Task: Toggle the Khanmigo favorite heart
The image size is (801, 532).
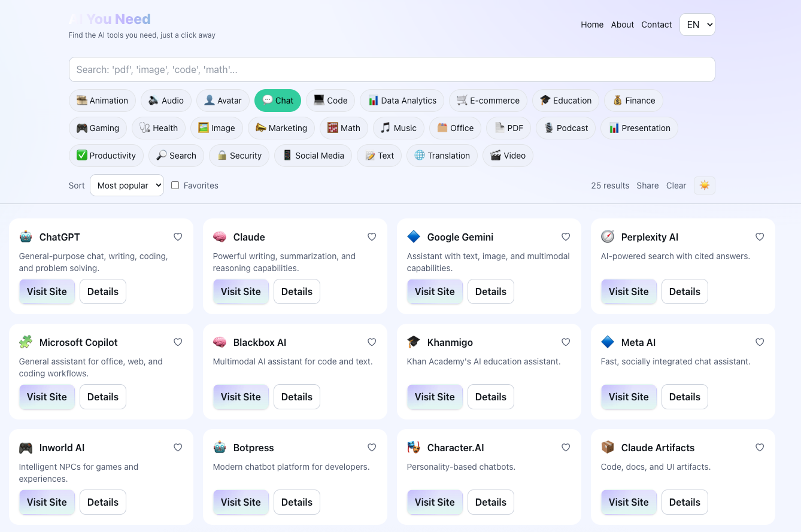Action: 566,342
